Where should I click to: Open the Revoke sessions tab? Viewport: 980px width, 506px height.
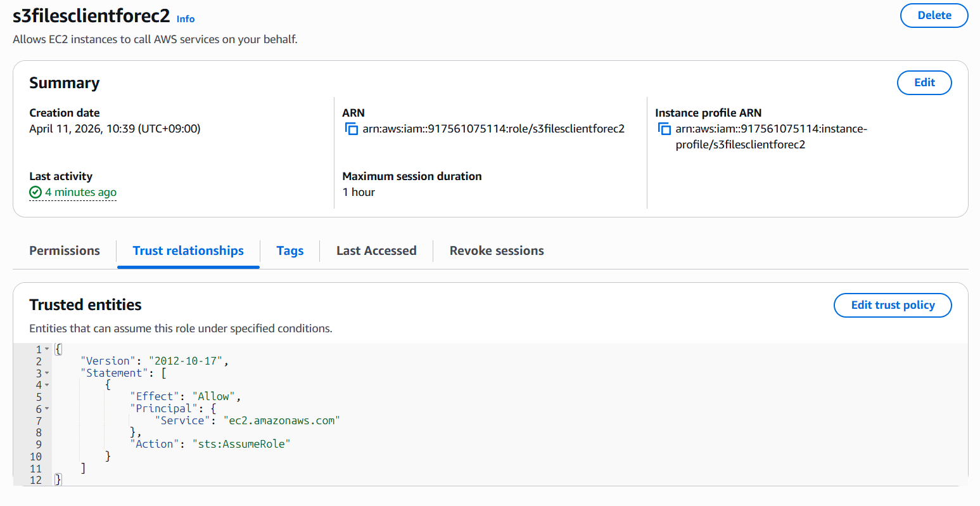[x=497, y=251]
